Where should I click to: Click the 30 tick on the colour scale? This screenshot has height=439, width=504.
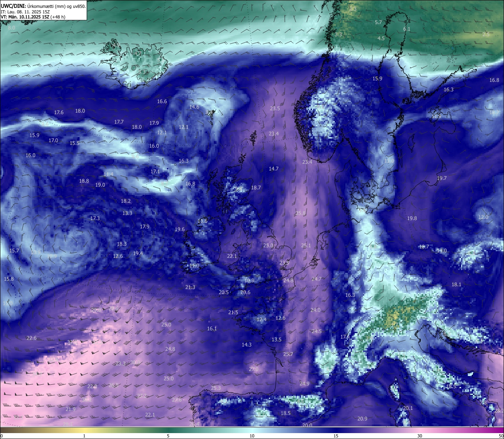pos(420,436)
